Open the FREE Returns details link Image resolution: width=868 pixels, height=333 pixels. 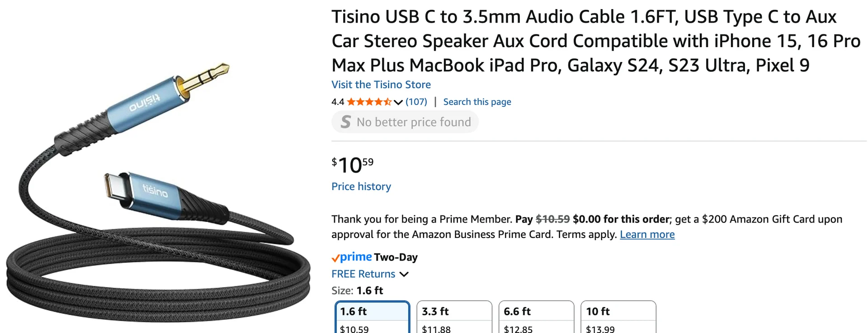(x=363, y=274)
